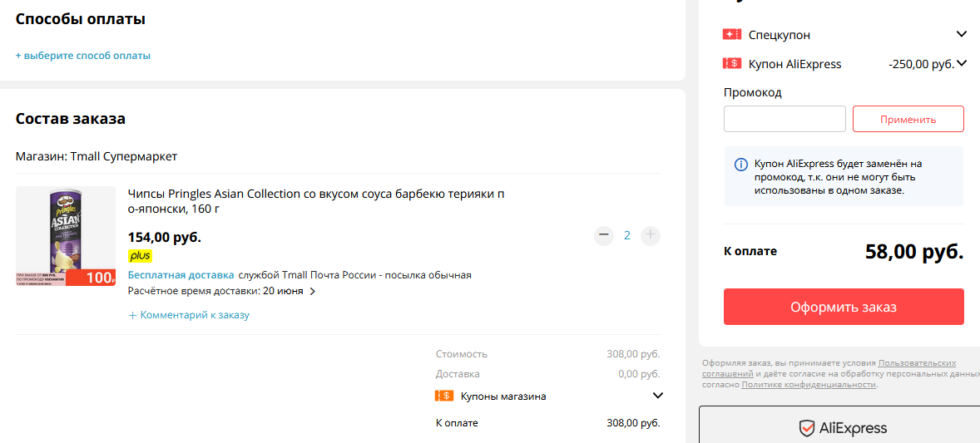Click the Купон AliExpress red coupon icon
The image size is (980, 443).
click(x=732, y=63)
